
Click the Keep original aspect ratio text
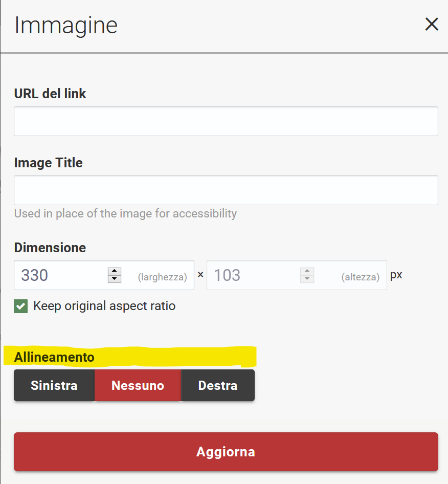(x=104, y=306)
